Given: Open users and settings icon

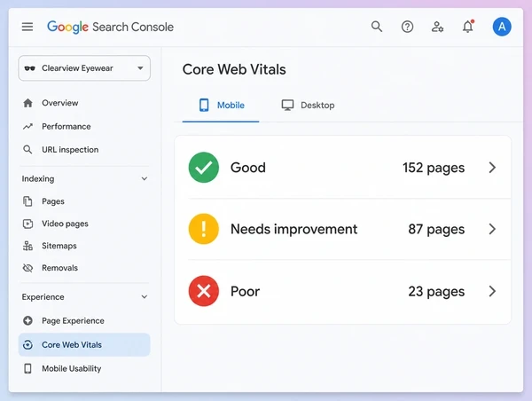Looking at the screenshot, I should pos(437,27).
